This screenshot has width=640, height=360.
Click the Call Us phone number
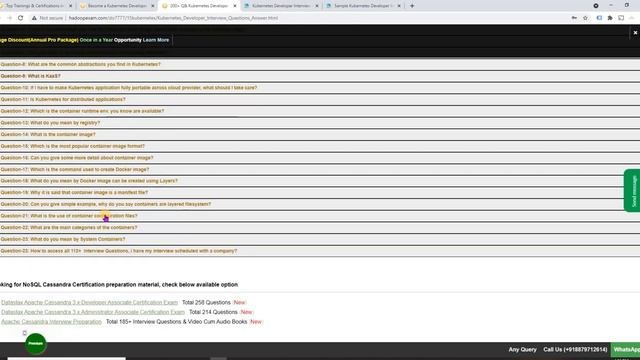(575, 350)
